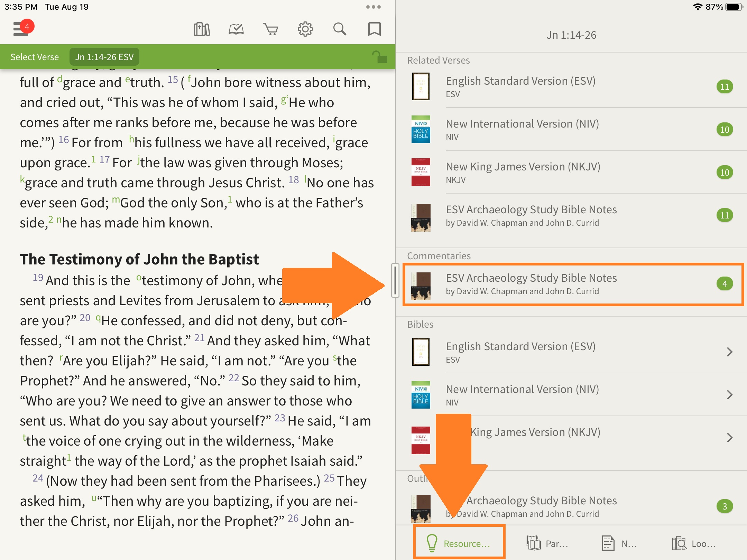This screenshot has height=560, width=747.
Task: Tap the green 4 badge in Commentaries
Action: tap(725, 284)
